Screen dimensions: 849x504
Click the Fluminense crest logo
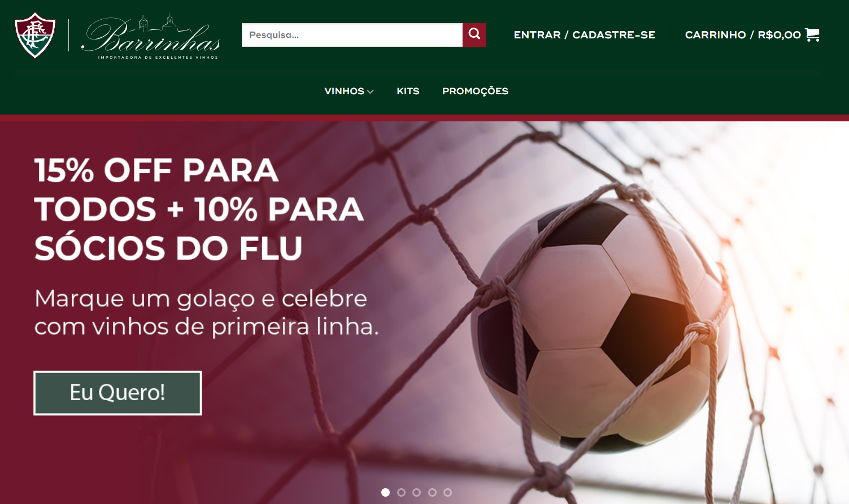(35, 35)
